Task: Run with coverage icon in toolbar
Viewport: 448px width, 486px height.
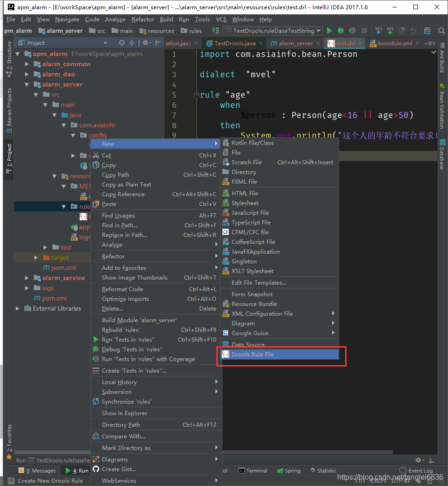Action: tap(353, 31)
